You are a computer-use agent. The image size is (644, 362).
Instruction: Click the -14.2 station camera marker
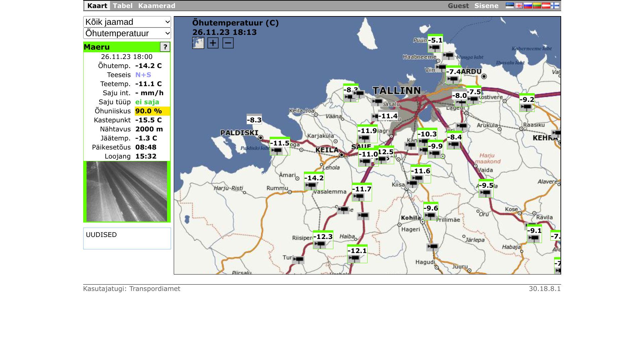(311, 185)
